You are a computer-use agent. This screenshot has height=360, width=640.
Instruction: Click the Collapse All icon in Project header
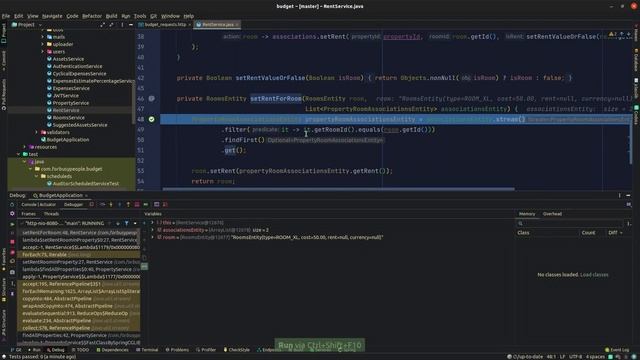(111, 25)
